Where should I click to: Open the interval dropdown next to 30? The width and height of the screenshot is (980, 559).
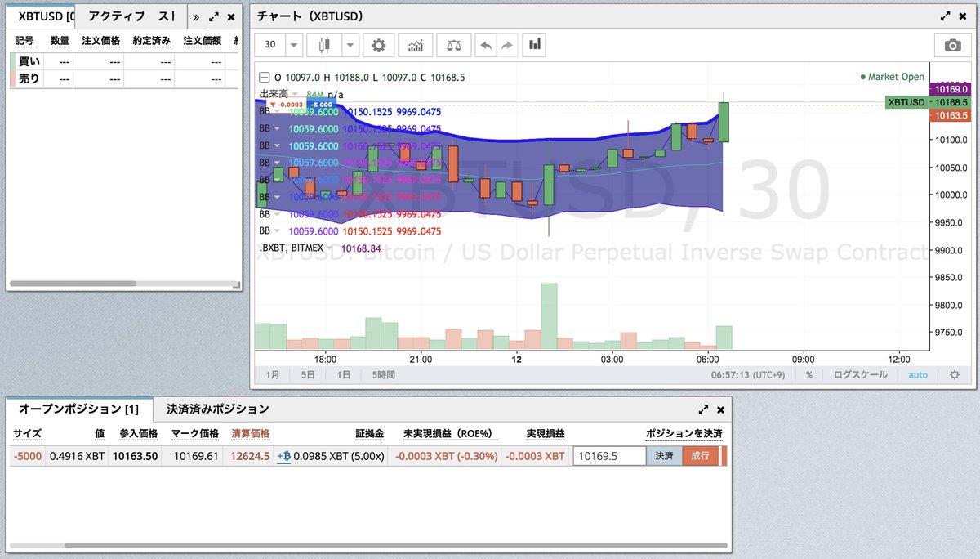[x=292, y=45]
